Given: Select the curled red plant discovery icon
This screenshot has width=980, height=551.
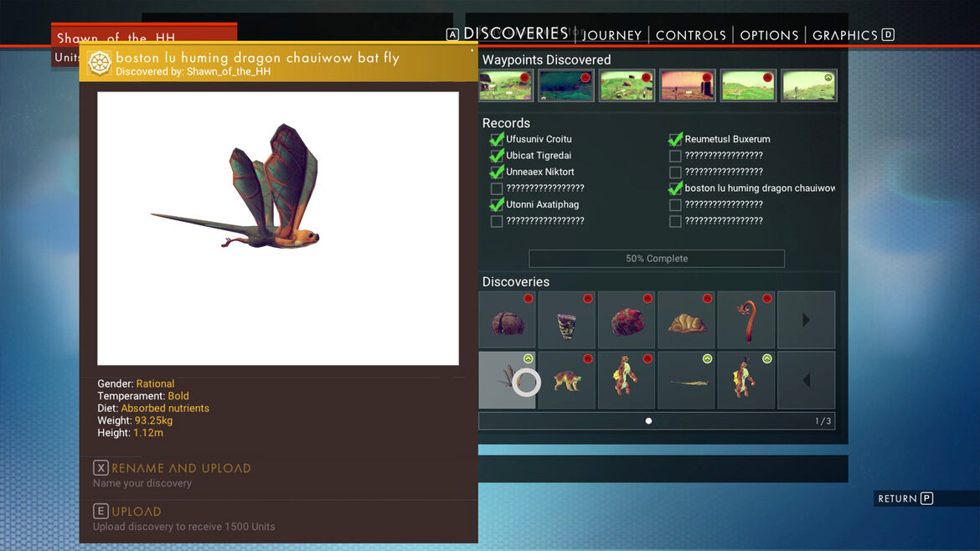Looking at the screenshot, I should (x=745, y=320).
